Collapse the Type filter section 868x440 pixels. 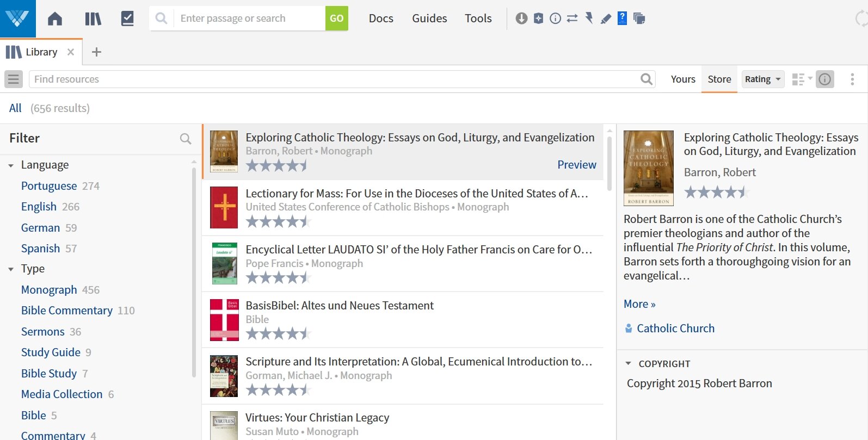pyautogui.click(x=11, y=269)
